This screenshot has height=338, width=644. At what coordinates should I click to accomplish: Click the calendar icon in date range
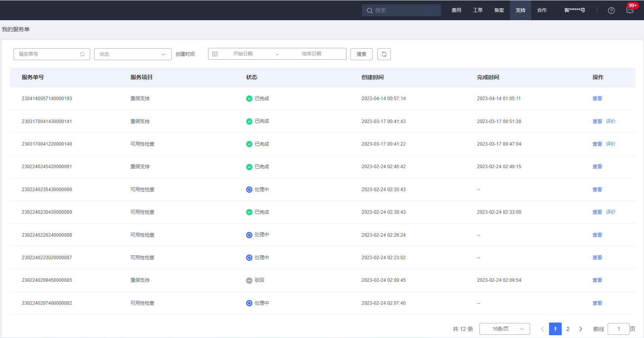pyautogui.click(x=215, y=54)
